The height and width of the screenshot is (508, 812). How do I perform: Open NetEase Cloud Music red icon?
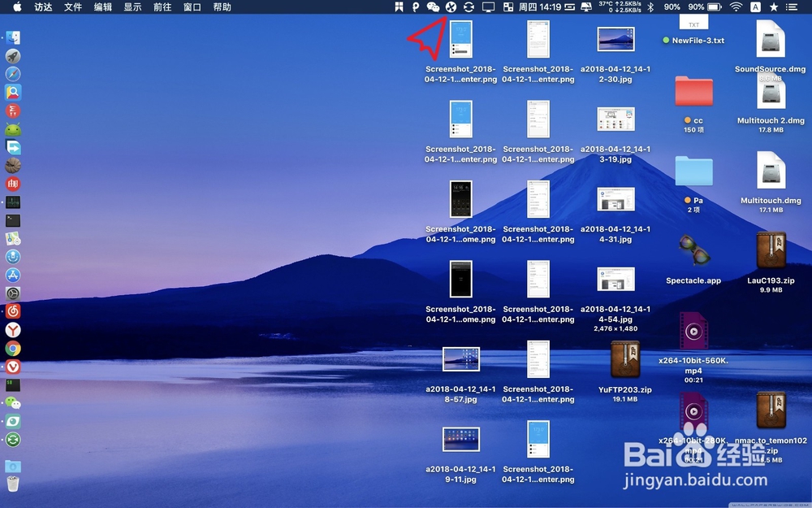click(x=13, y=311)
